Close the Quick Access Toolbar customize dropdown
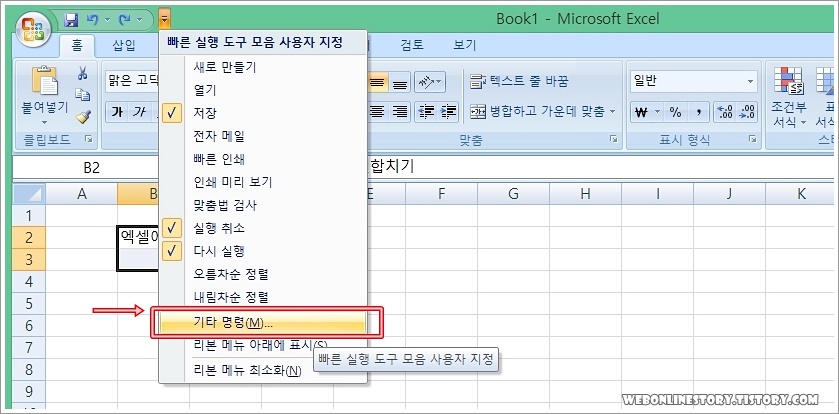 point(165,20)
